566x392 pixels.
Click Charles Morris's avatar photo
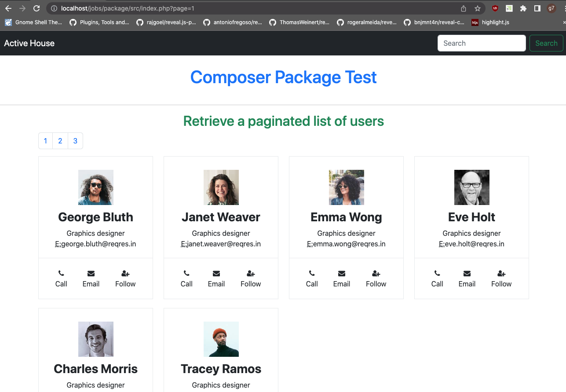[96, 339]
